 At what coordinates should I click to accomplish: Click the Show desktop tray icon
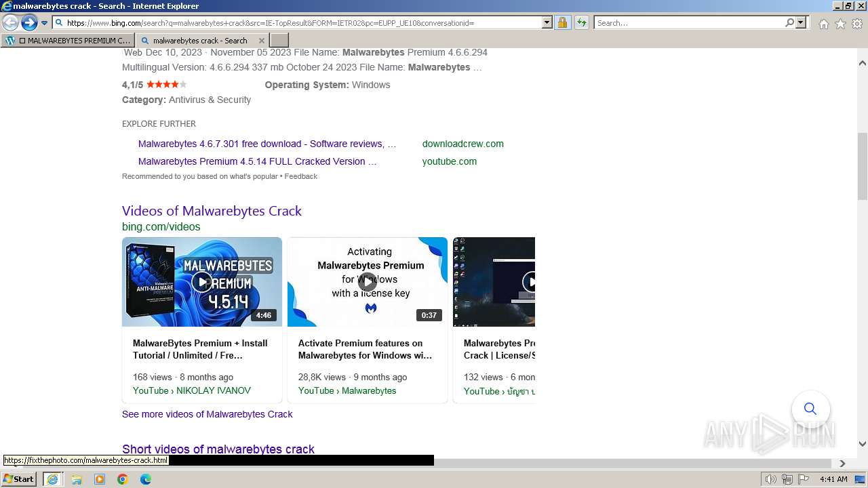pos(861,479)
